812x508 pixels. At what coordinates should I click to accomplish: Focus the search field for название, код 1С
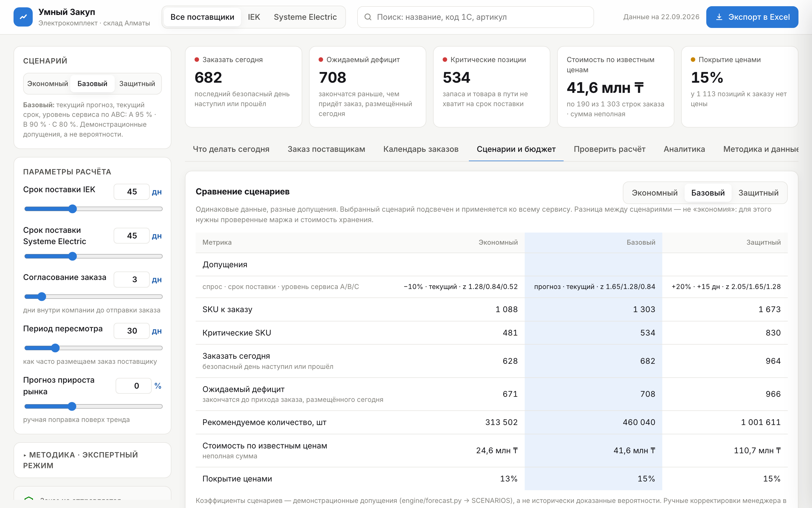475,17
